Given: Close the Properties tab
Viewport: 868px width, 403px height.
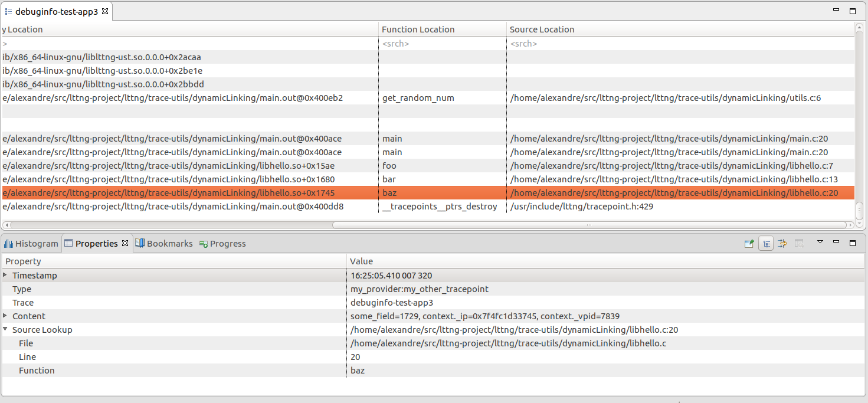Looking at the screenshot, I should pos(125,243).
